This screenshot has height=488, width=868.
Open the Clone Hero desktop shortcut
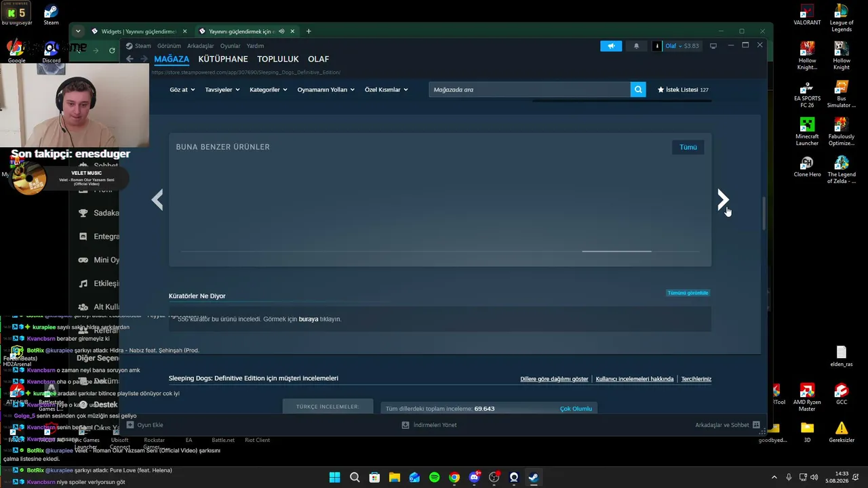pyautogui.click(x=807, y=167)
